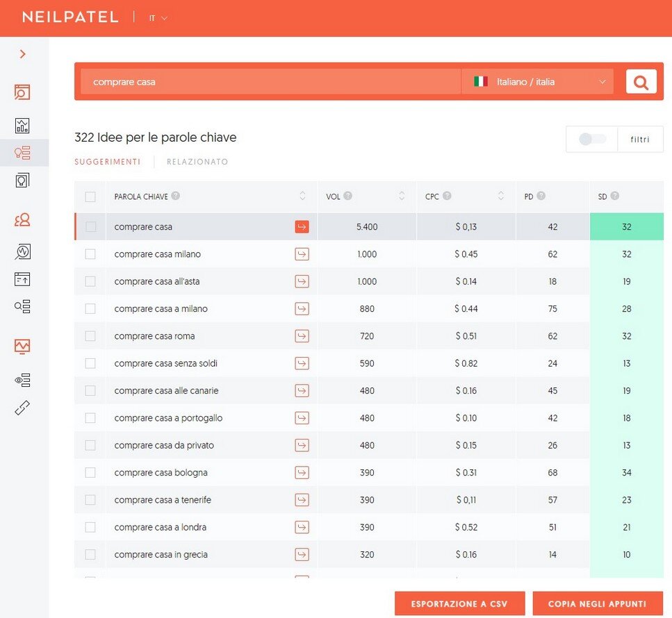
Task: Check the box for 'comprare casa all'asta'
Action: tap(90, 281)
